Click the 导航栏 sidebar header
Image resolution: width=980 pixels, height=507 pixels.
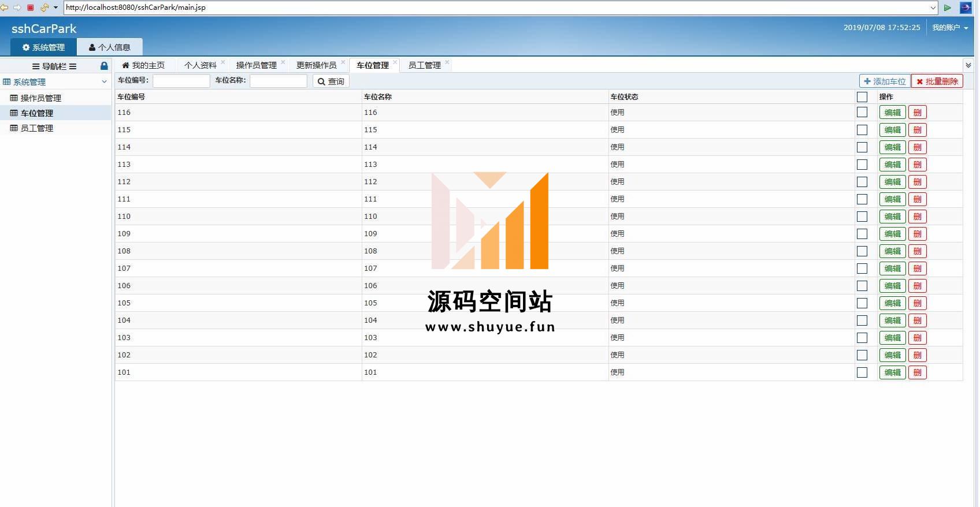click(x=54, y=66)
